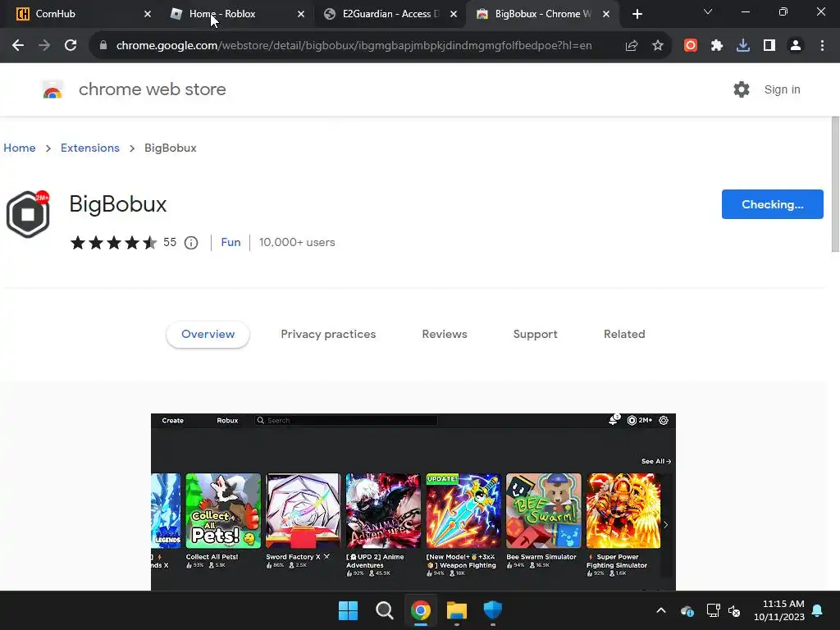Reload the current page
This screenshot has width=840, height=630.
(x=71, y=46)
